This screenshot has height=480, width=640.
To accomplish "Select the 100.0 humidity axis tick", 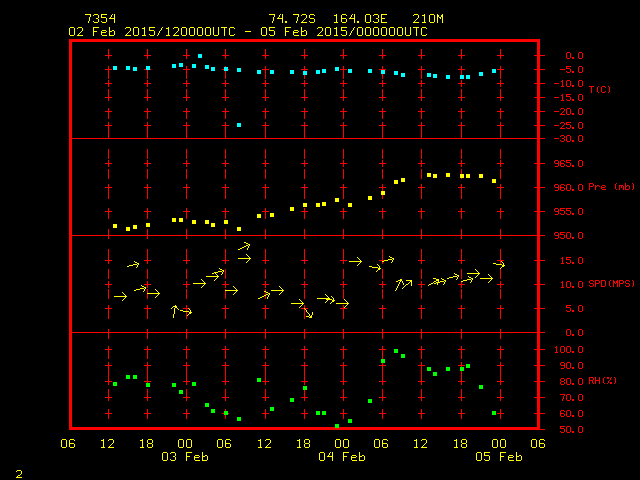I will click(x=567, y=350).
